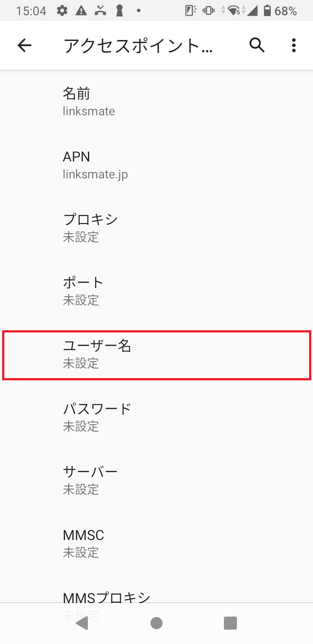Open the MMSC setting
The width and height of the screenshot is (313, 644).
156,543
